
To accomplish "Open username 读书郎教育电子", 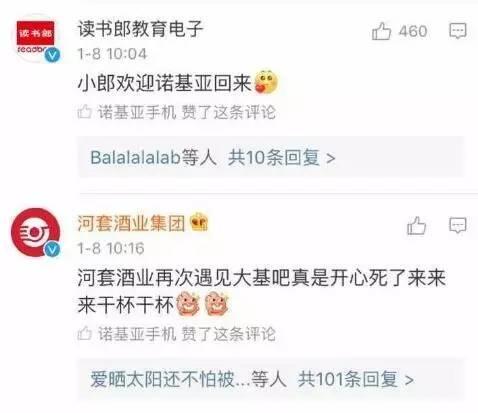I will point(140,28).
